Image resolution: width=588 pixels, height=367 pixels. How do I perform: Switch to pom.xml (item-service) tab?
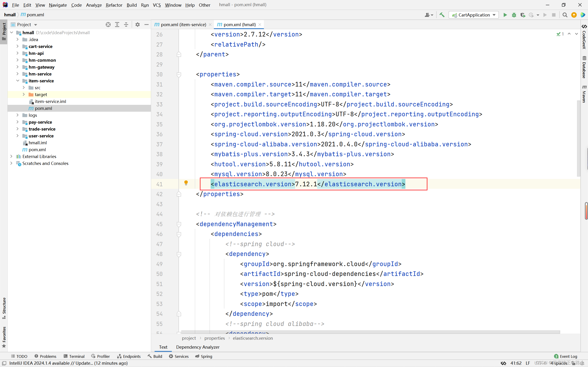[x=183, y=25]
